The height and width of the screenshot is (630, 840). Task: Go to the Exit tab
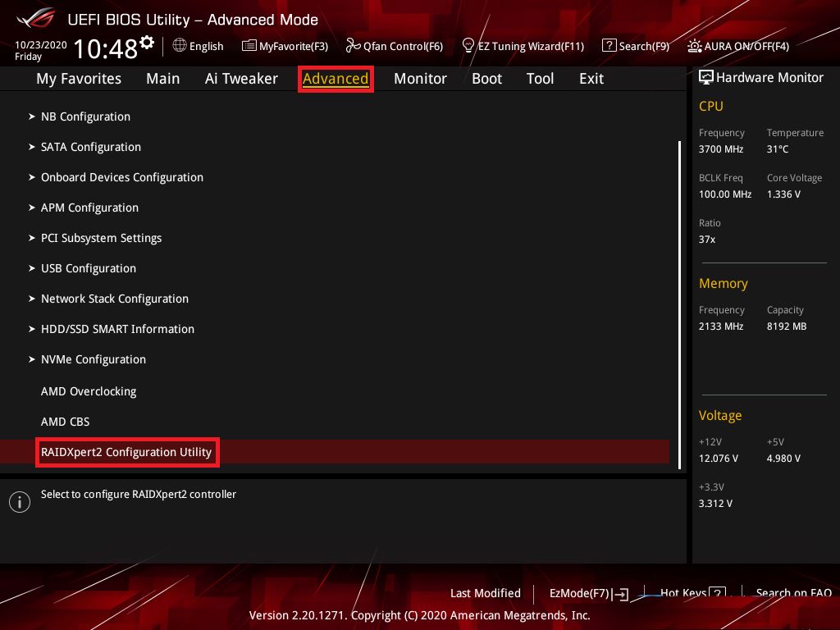591,79
